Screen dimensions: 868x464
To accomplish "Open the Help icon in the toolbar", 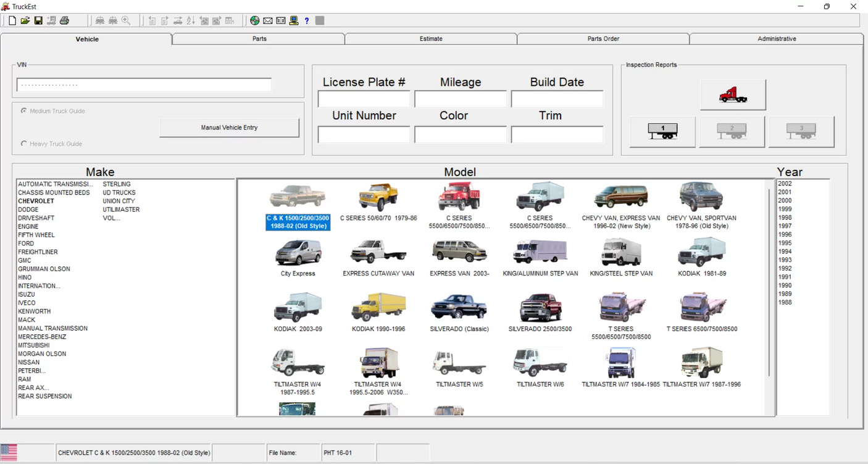I will 306,20.
